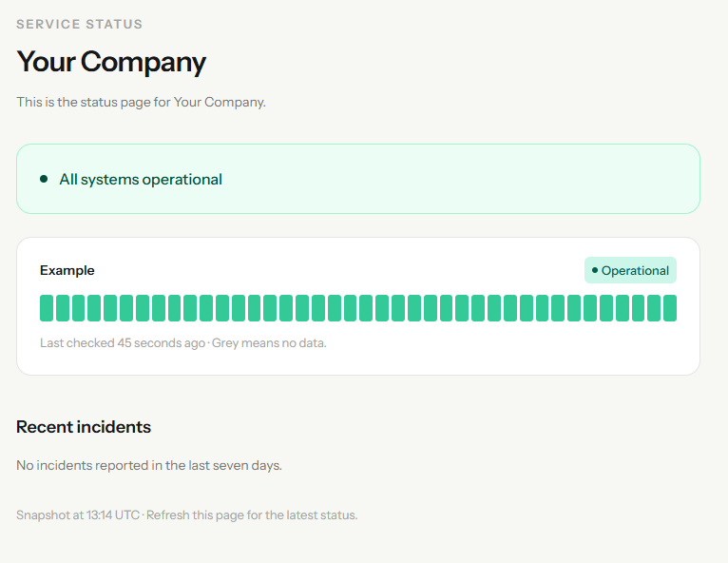Click the Operational status badge for Example
This screenshot has width=728, height=563.
point(630,270)
